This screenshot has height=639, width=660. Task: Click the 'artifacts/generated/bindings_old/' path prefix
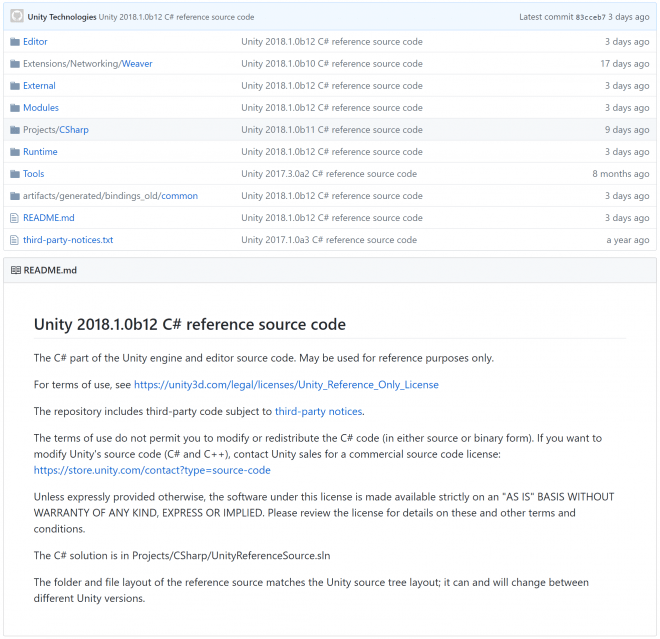pyautogui.click(x=92, y=196)
